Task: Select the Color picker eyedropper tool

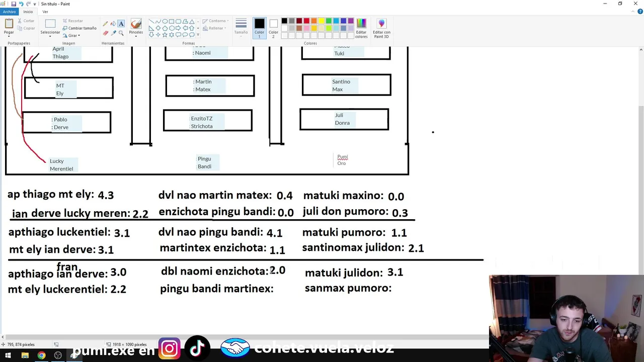Action: coord(113,33)
